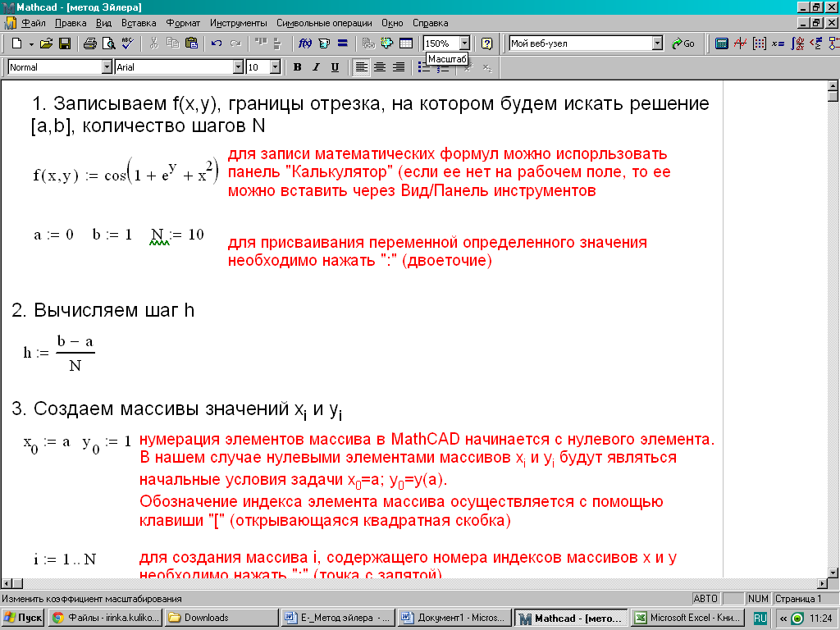This screenshot has width=840, height=630.
Task: Open the Вставка menu
Action: point(138,23)
